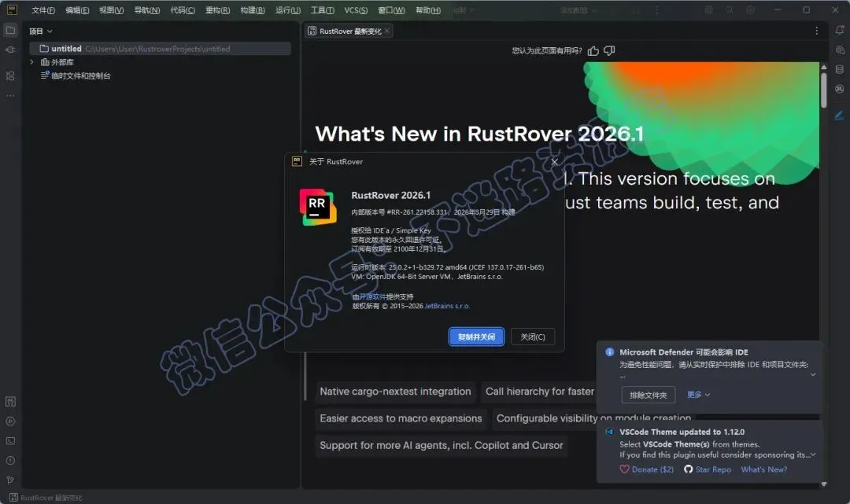Open the 导航(N) menu
Viewport: 850px width, 504px height.
(147, 10)
